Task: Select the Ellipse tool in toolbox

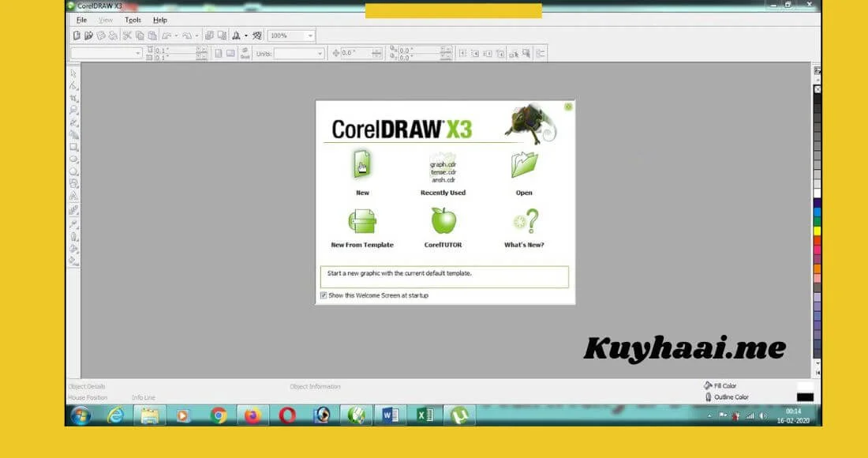Action: click(x=73, y=159)
